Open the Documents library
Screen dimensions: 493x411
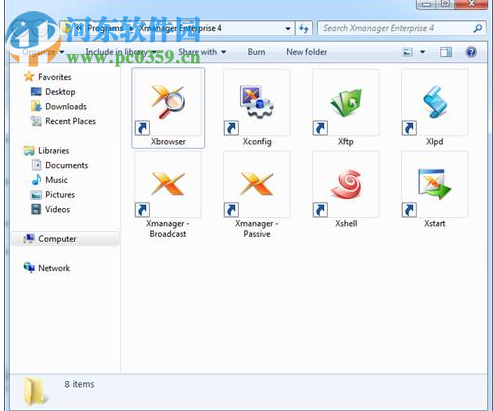pyautogui.click(x=59, y=165)
